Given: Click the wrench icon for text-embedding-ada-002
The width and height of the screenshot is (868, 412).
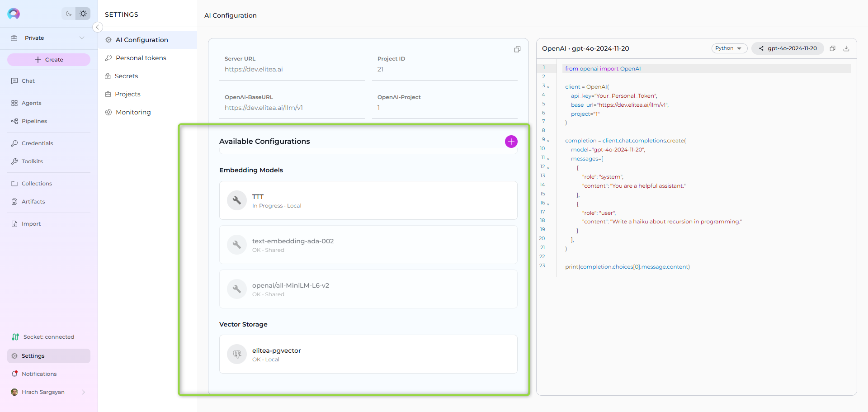Looking at the screenshot, I should click(x=237, y=245).
